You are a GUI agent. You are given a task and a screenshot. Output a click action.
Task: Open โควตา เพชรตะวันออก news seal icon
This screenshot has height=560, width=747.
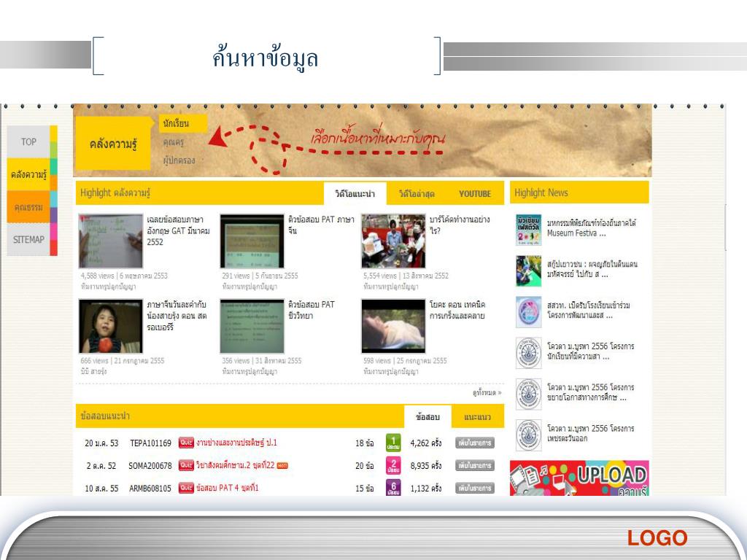(x=528, y=435)
